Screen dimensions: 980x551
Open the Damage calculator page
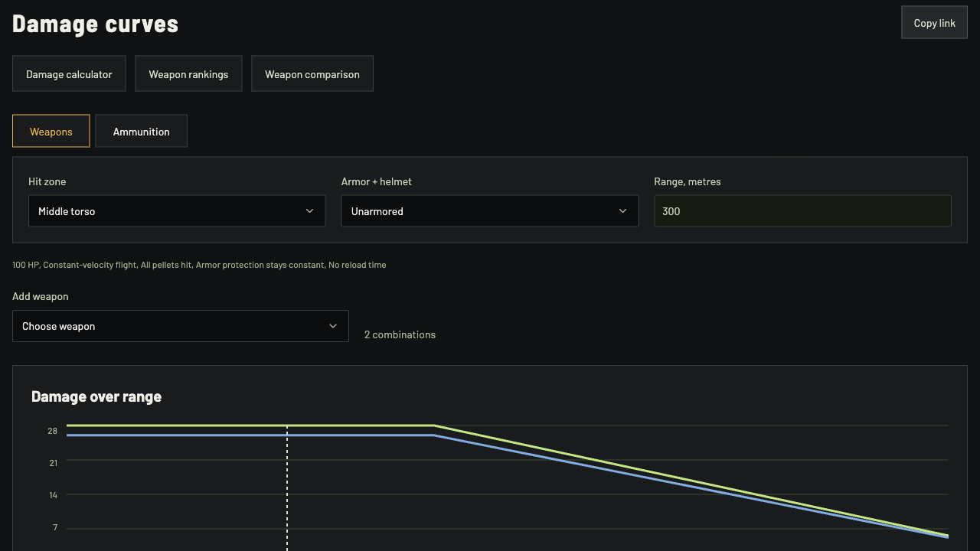point(69,74)
